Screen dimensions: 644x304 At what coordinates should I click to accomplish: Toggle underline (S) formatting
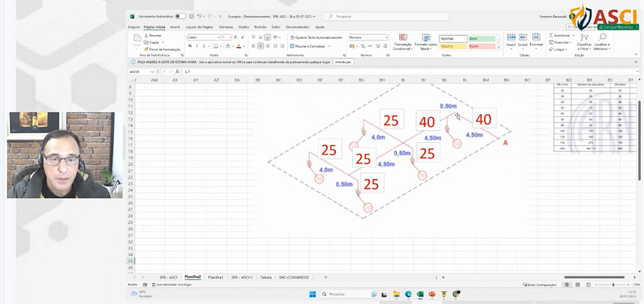pos(204,46)
